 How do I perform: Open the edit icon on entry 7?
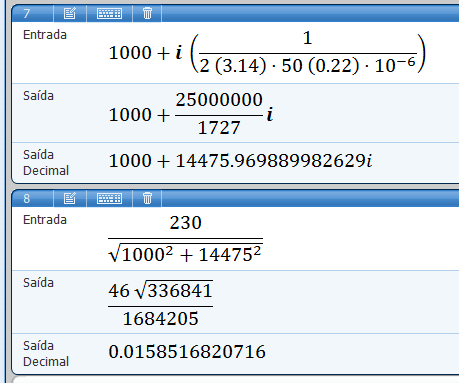tap(70, 13)
